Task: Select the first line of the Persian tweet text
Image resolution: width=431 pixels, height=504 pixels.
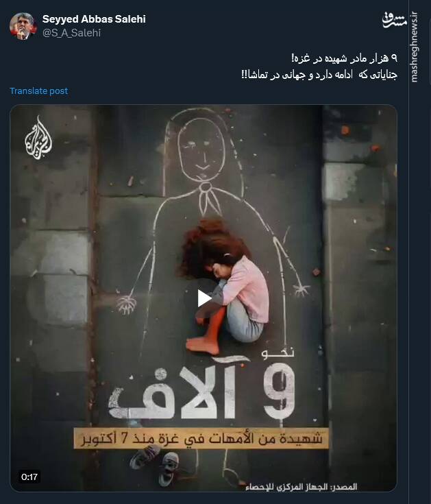Action: pos(344,58)
